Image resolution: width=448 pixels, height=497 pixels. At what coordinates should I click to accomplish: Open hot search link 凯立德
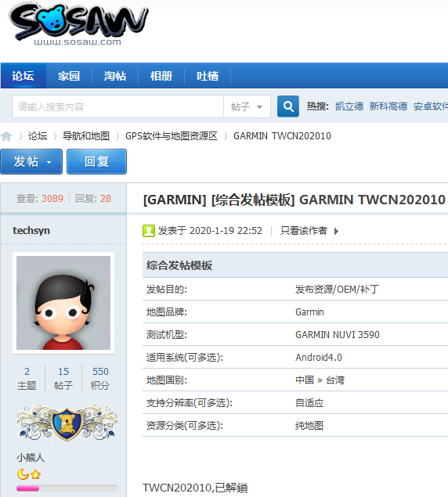pyautogui.click(x=349, y=106)
